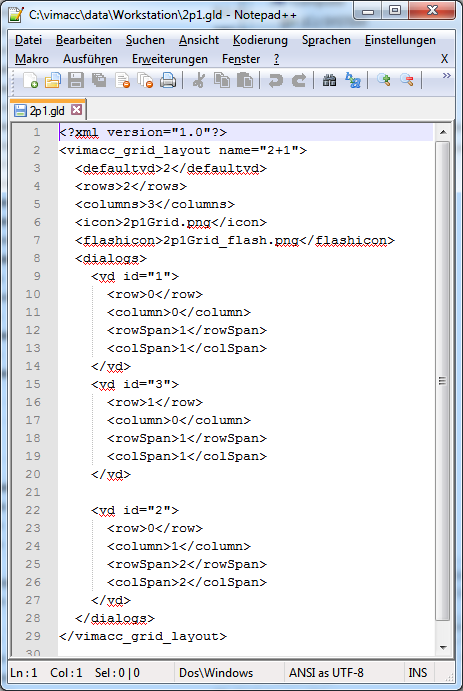Open the Sprachen menu

pos(326,40)
